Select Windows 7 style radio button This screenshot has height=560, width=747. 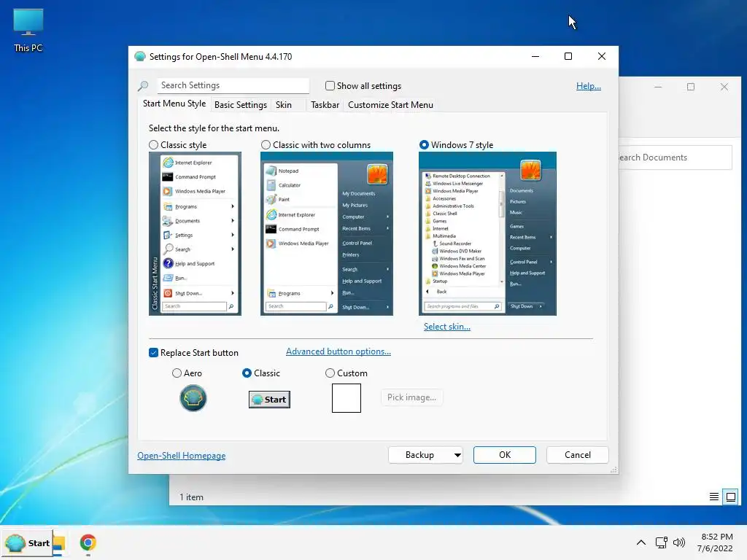click(424, 145)
